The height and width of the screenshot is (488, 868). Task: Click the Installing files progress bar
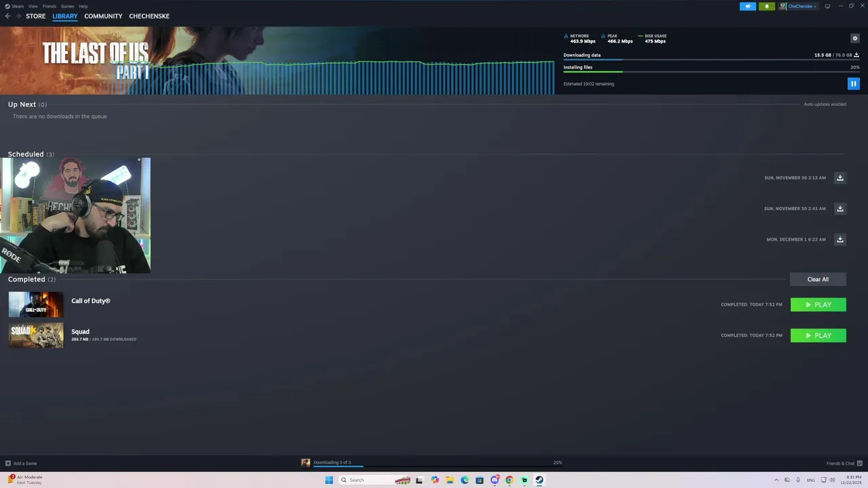pyautogui.click(x=711, y=72)
